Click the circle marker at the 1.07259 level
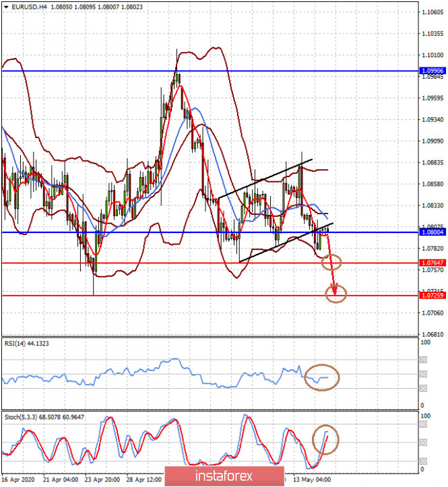 tap(336, 294)
